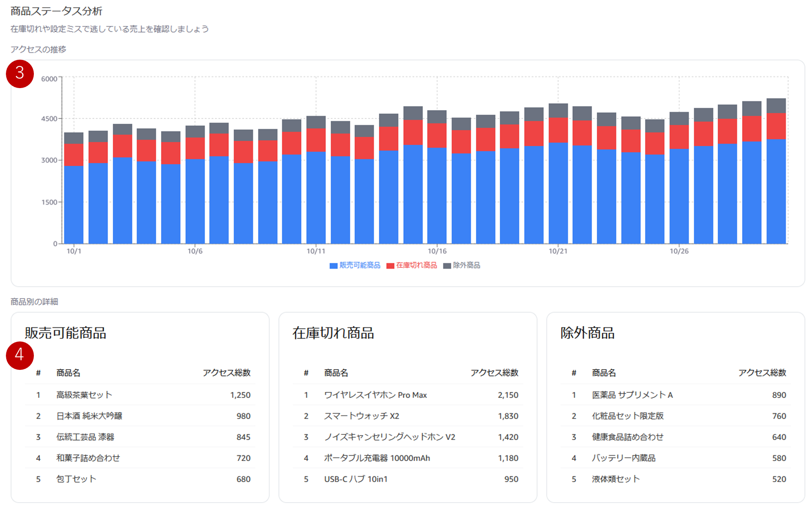Click the red number 4 badge
Image resolution: width=812 pixels, height=508 pixels.
[20, 355]
